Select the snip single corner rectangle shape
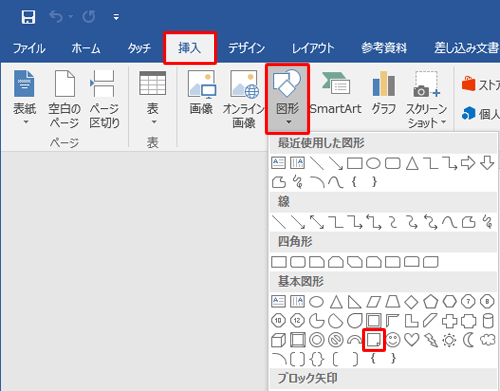 coord(317,262)
